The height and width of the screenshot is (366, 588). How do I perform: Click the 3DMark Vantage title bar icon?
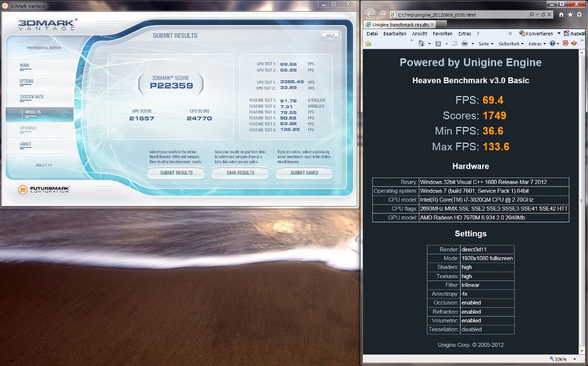5,5
